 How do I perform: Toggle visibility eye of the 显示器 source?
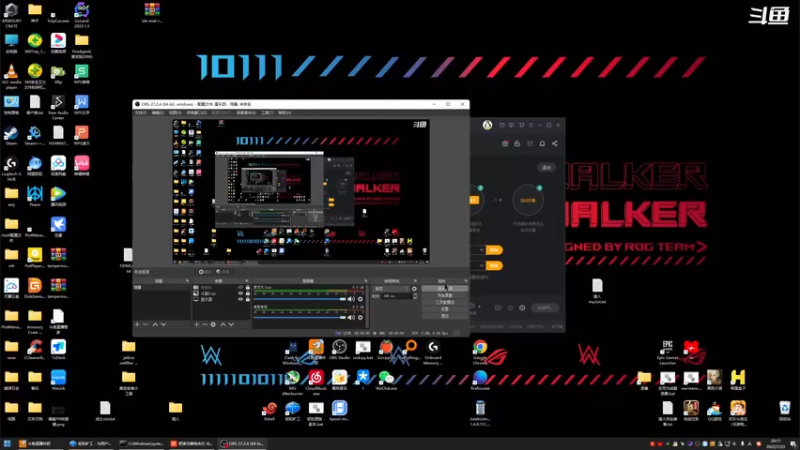241,299
